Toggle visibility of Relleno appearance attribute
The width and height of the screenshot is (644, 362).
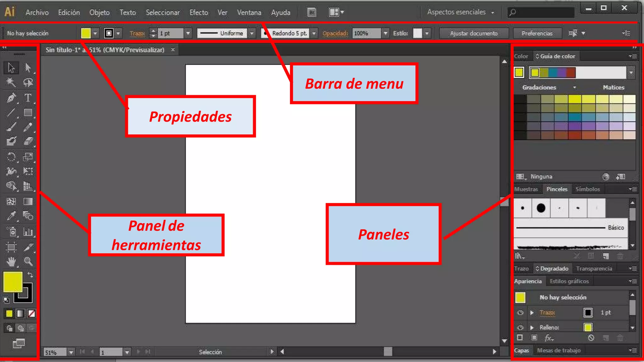point(520,327)
